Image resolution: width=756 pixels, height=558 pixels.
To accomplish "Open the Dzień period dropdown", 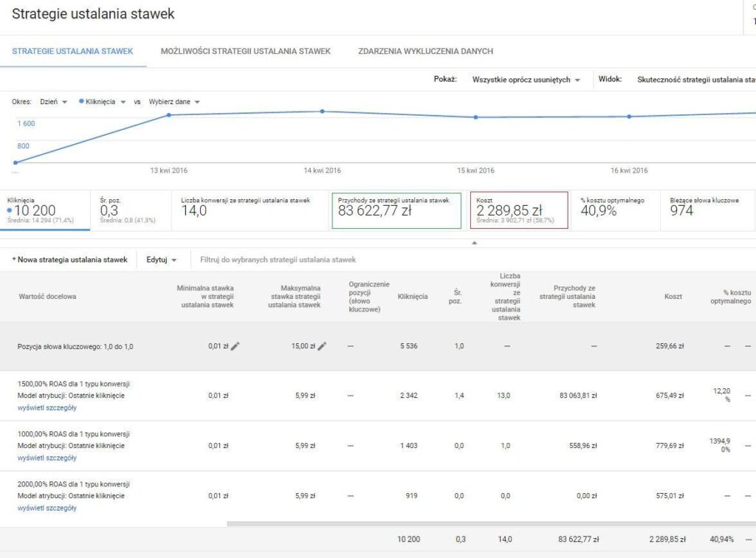I will [x=53, y=102].
